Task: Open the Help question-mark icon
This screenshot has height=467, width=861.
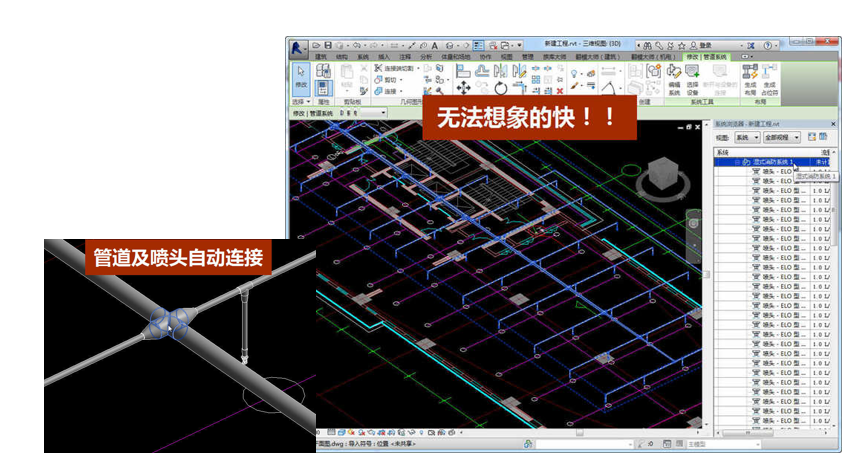Action: [767, 46]
